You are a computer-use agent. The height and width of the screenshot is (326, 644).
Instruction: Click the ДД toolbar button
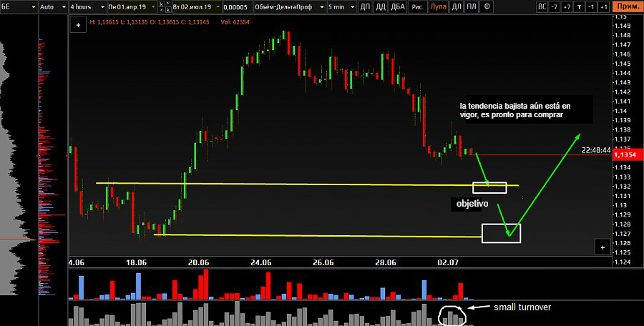(381, 6)
